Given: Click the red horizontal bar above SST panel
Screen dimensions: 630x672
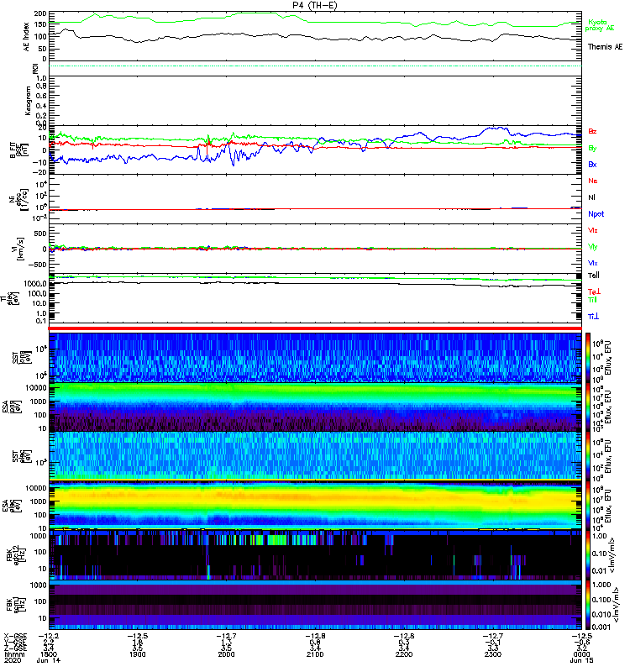Looking at the screenshot, I should point(315,328).
